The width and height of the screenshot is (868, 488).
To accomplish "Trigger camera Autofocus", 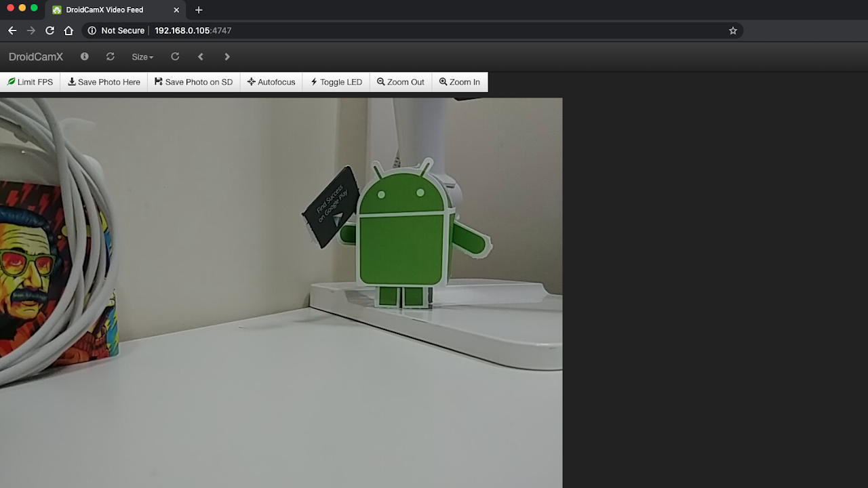I will (271, 82).
